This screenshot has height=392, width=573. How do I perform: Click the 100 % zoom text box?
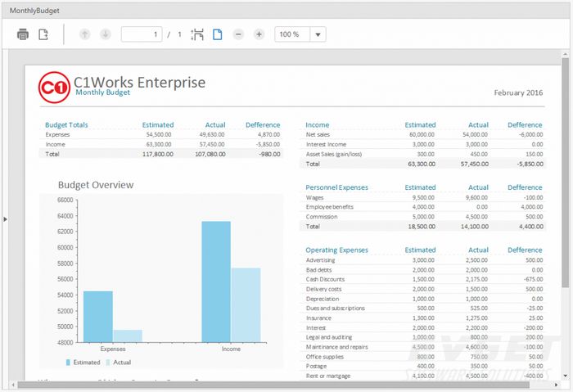292,34
